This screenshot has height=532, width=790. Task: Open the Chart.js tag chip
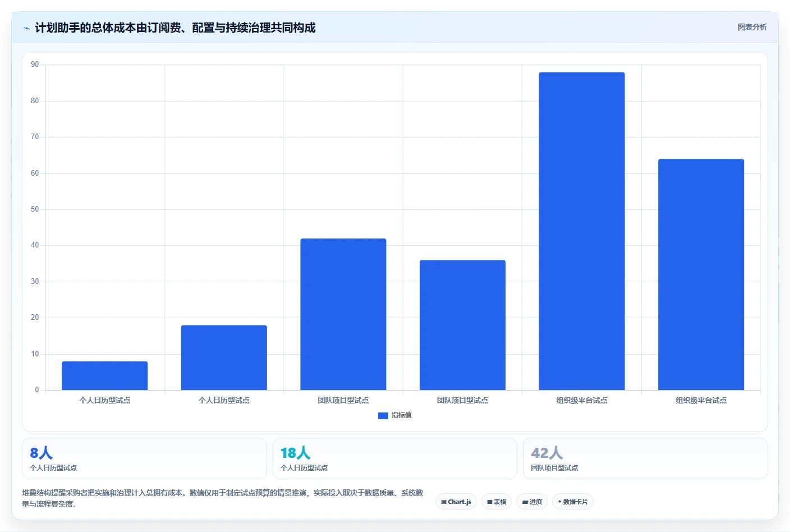[x=456, y=502]
